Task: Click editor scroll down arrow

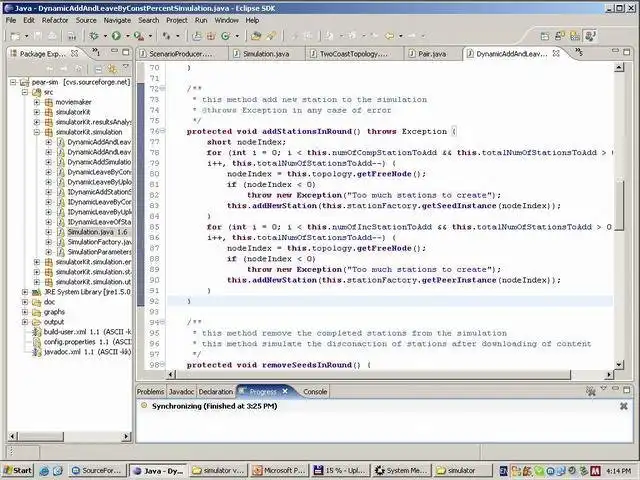Action: [x=619, y=364]
